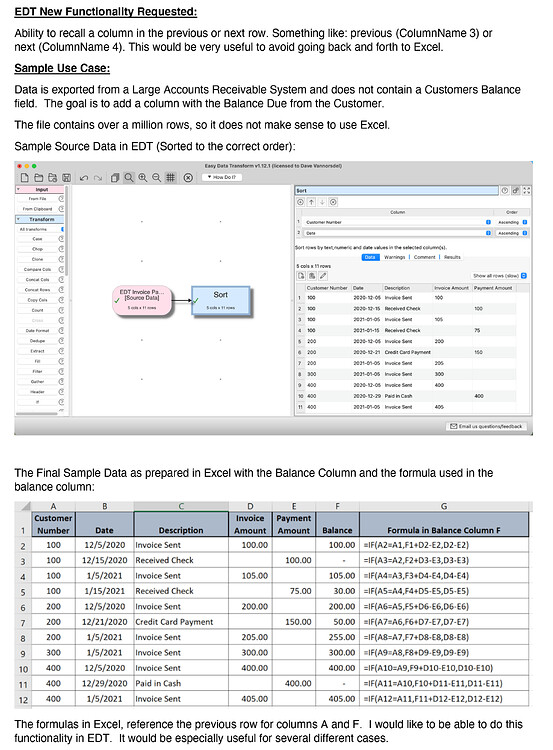This screenshot has width=553, height=750.
Task: Click help icon next to Case
Action: pyautogui.click(x=61, y=239)
